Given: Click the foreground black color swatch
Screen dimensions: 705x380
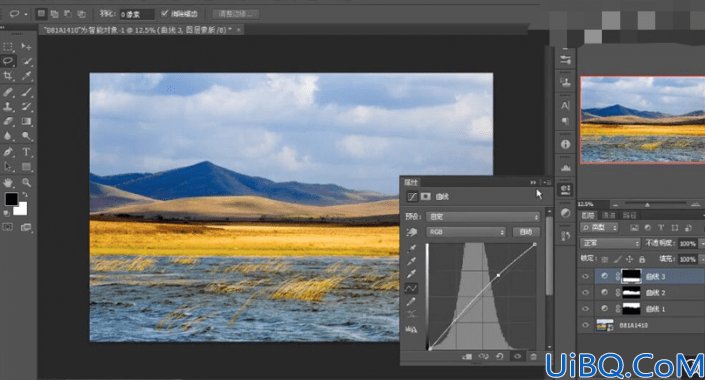Looking at the screenshot, I should click(11, 198).
